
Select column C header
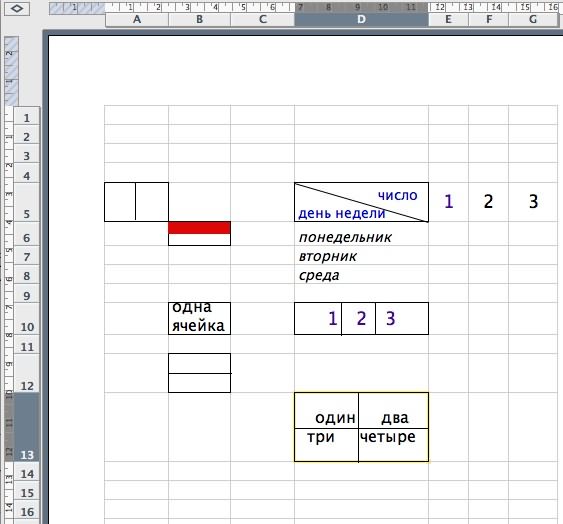point(263,19)
